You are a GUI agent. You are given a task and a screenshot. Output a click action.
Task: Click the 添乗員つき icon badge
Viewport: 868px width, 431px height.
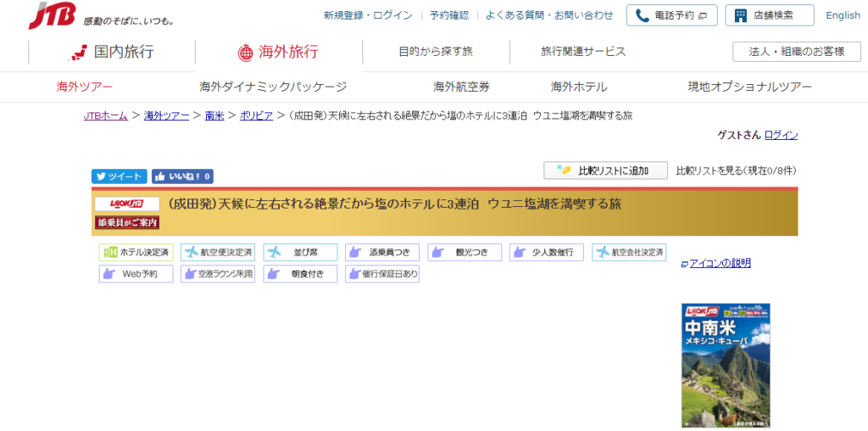point(381,252)
